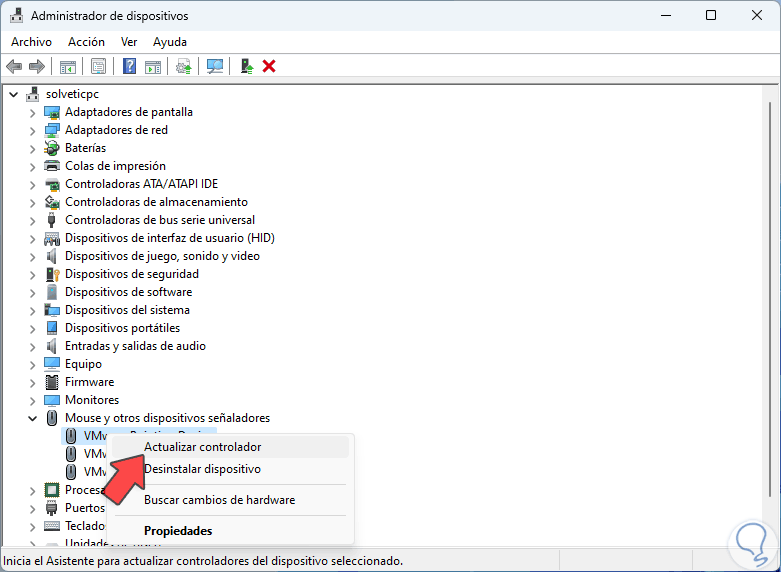Click the Colas de impresión printer icon
The height and width of the screenshot is (572, 781).
click(52, 166)
